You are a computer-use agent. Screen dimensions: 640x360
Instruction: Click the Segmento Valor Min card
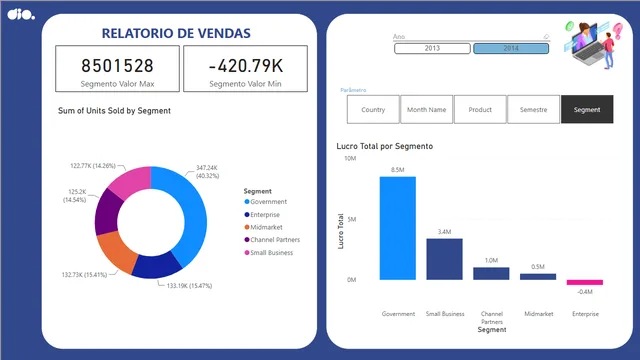(x=245, y=69)
